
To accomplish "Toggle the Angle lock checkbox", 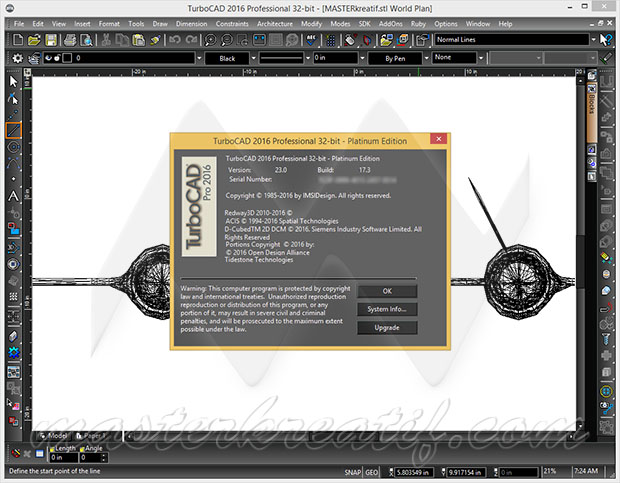I will pyautogui.click(x=82, y=449).
